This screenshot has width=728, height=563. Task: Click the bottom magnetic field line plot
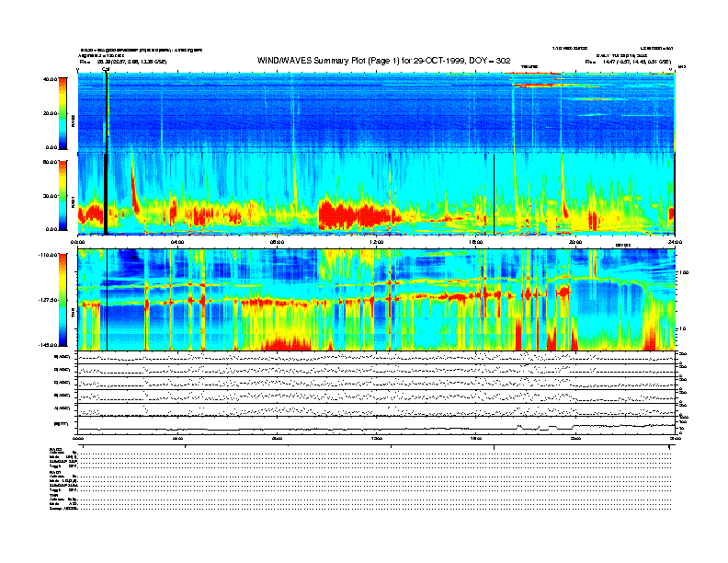click(x=376, y=426)
